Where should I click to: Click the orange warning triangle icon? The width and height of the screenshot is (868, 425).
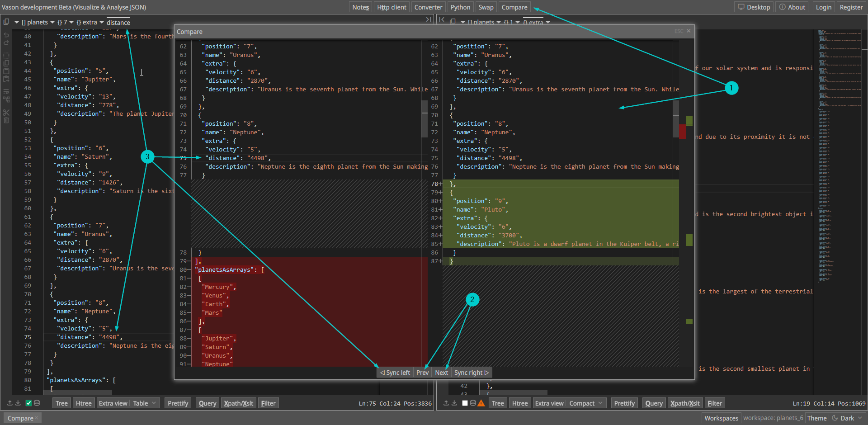click(481, 403)
